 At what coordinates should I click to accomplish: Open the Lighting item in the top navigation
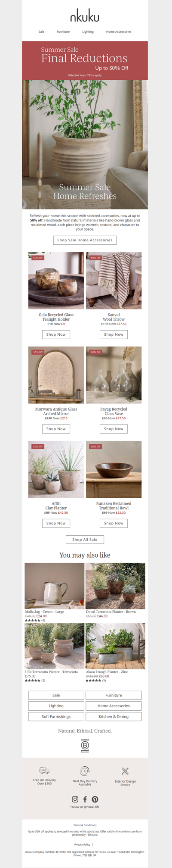click(x=88, y=32)
